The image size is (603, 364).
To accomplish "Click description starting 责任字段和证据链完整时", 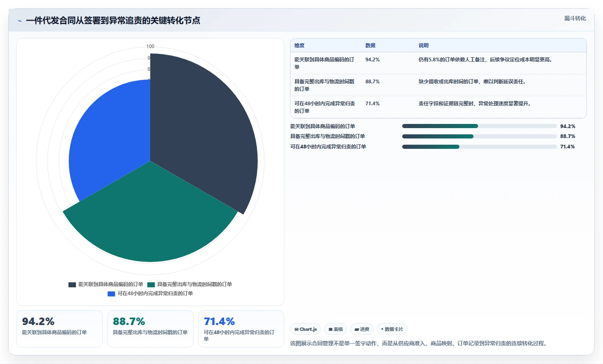I will 475,104.
